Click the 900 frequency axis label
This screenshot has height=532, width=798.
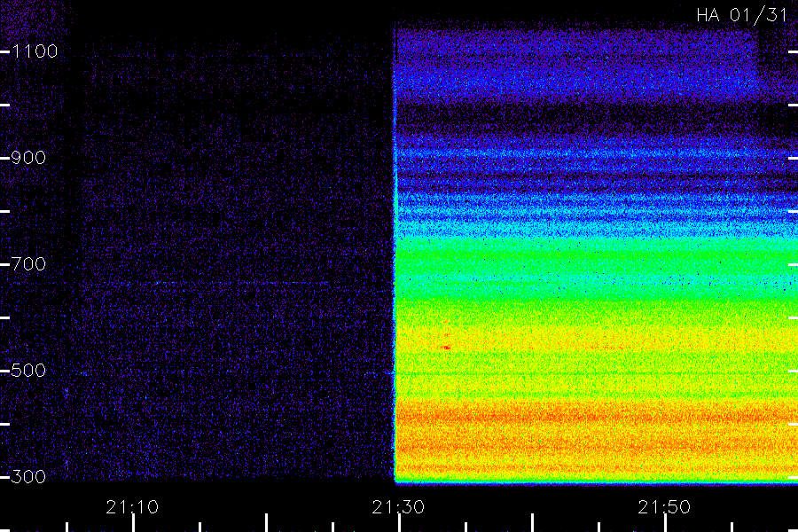point(29,158)
